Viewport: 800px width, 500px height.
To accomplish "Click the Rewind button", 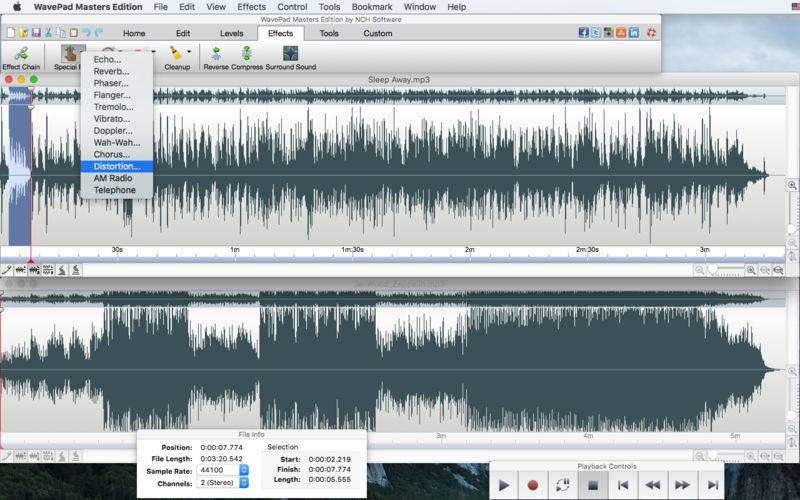I will point(653,485).
